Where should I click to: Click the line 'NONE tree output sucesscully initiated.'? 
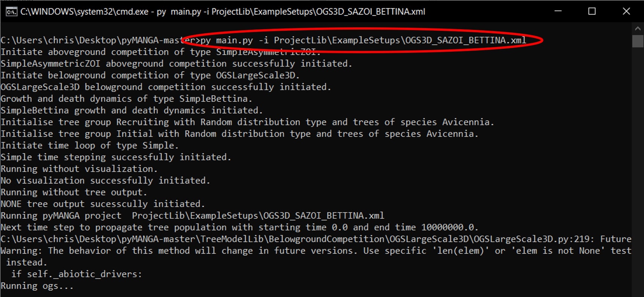pos(103,204)
